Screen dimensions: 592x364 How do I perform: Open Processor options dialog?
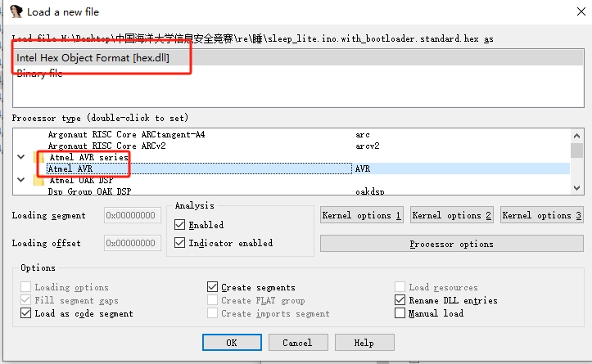click(x=451, y=244)
